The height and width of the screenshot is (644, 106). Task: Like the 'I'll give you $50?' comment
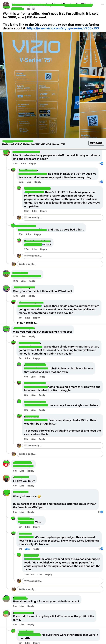coord(22,485)
